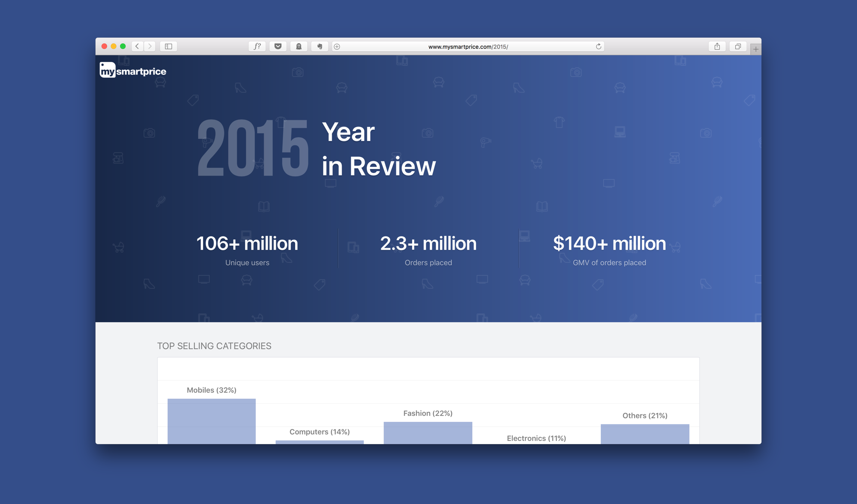Click the mysmartprice logo
This screenshot has width=857, height=504.
133,70
